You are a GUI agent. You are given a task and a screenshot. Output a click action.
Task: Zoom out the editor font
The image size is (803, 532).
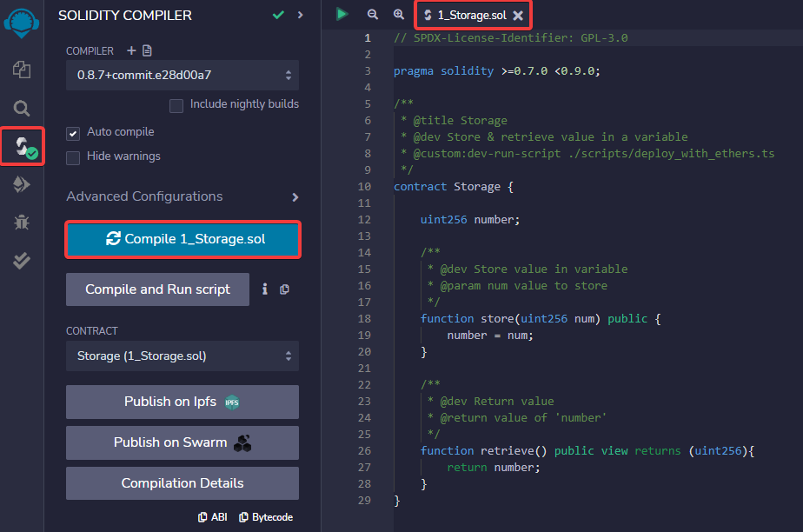click(x=373, y=15)
